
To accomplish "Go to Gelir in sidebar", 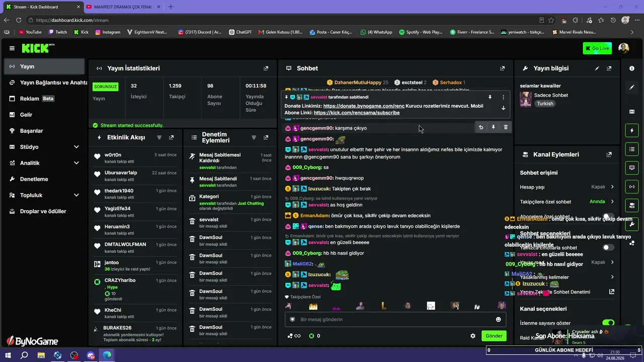I will pos(44,115).
